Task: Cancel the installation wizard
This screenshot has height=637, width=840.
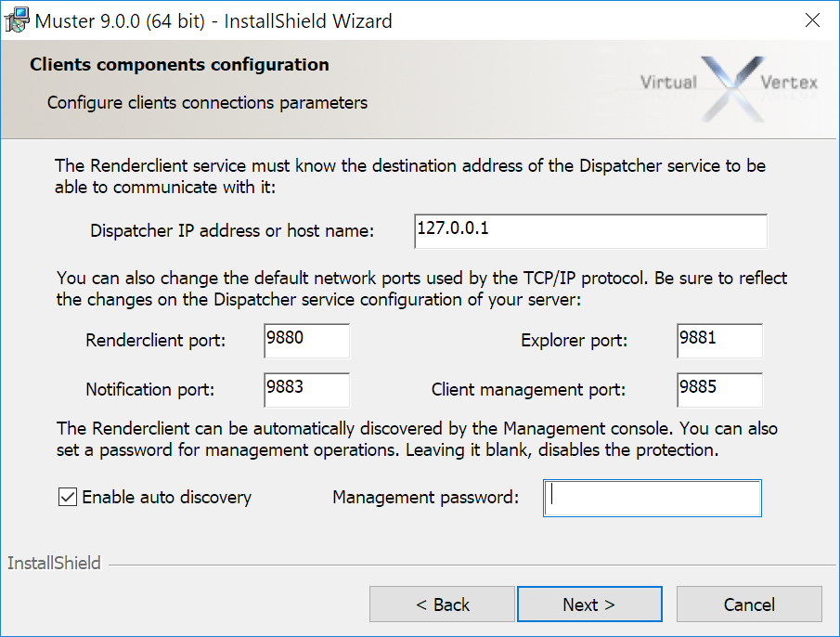Action: point(749,604)
